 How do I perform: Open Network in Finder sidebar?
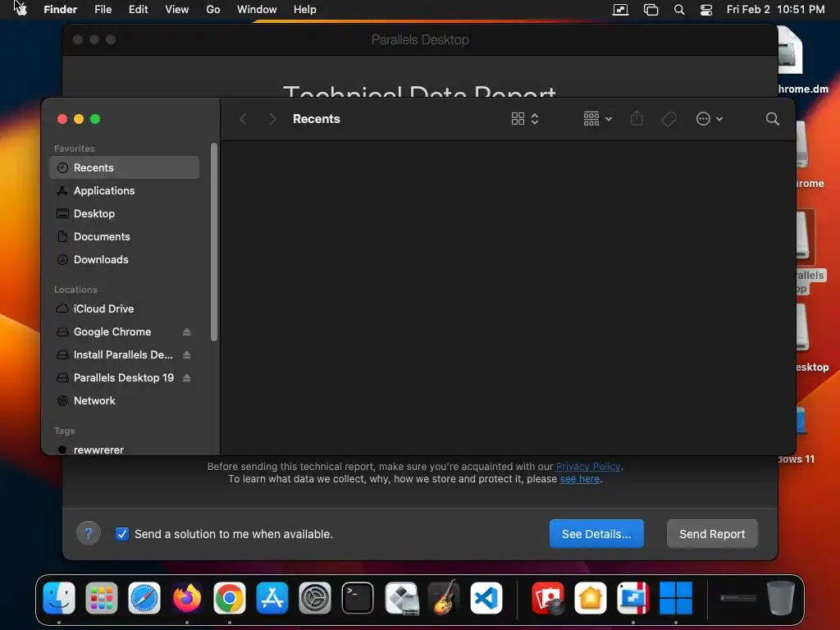pyautogui.click(x=125, y=400)
